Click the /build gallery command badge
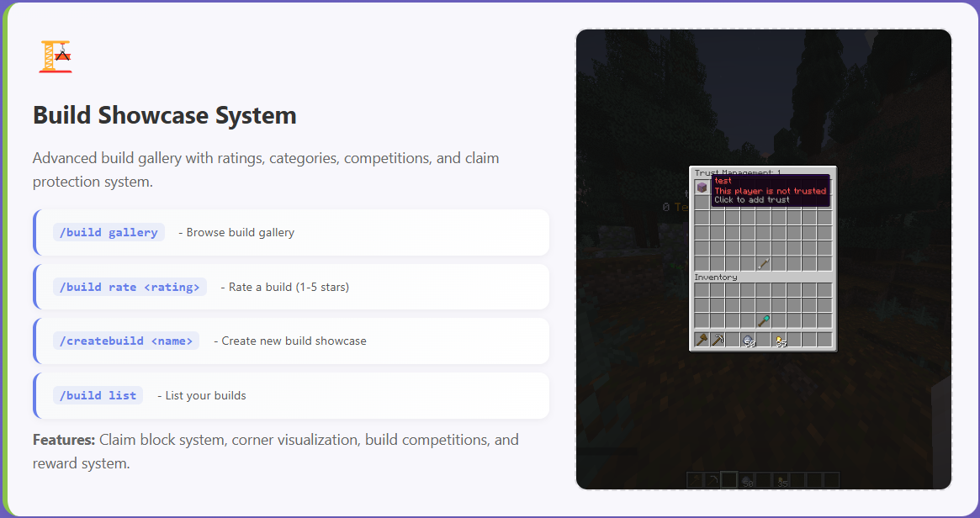 (108, 232)
